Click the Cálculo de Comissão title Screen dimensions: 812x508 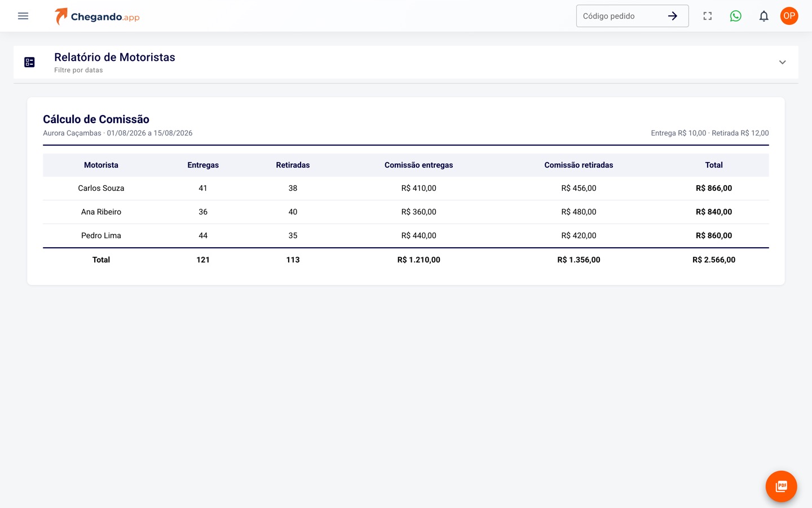pyautogui.click(x=96, y=119)
